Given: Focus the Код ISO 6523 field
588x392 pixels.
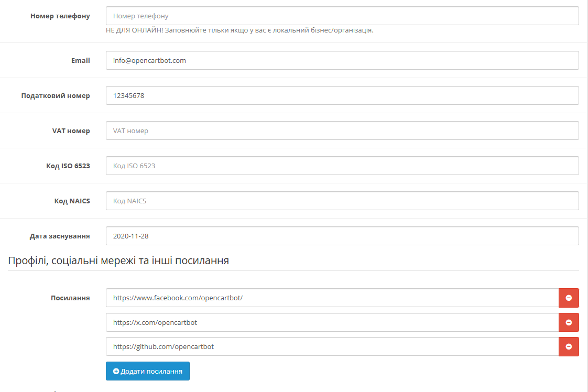Looking at the screenshot, I should 342,166.
